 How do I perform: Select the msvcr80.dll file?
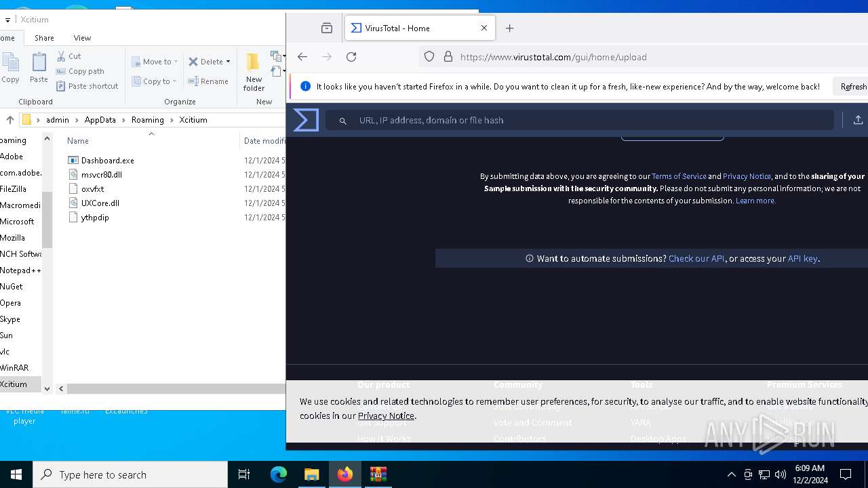[95, 175]
